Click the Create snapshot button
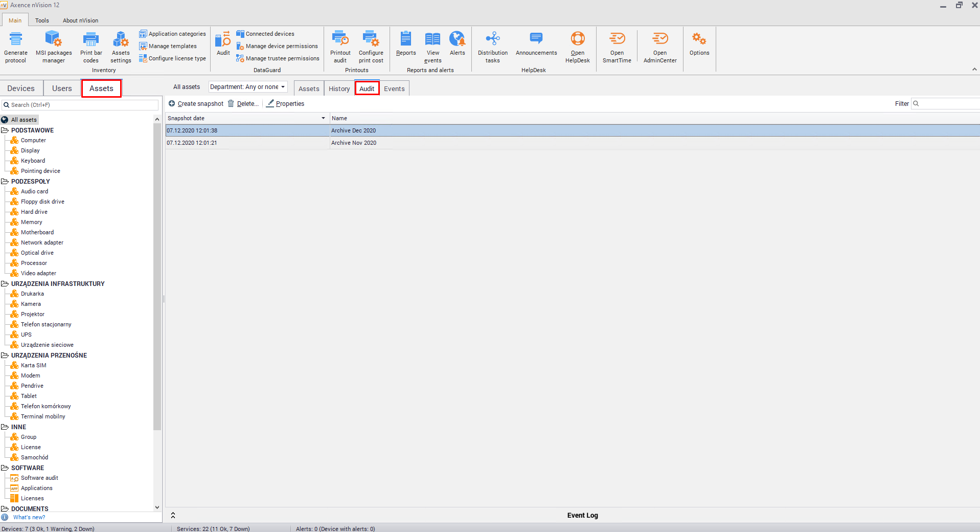 (196, 104)
